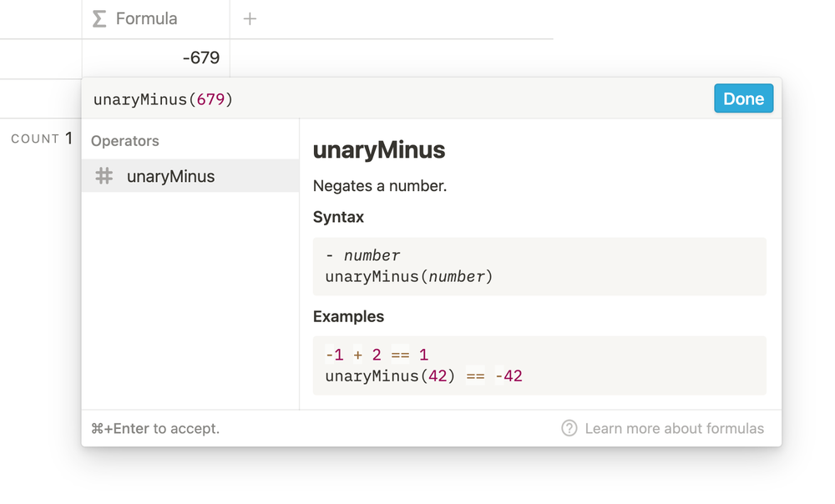Open the COUNT calculation under the table
Image resolution: width=835 pixels, height=504 pixels.
point(41,139)
